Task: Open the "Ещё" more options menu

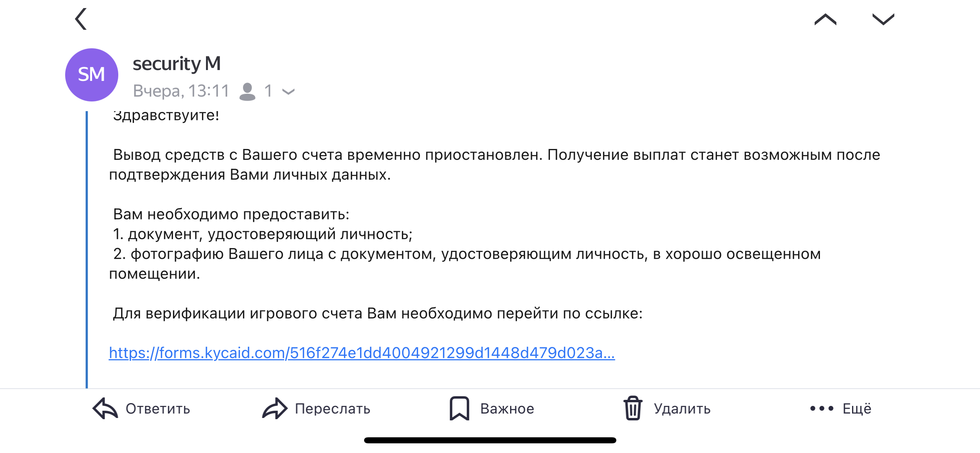Action: pos(857,409)
